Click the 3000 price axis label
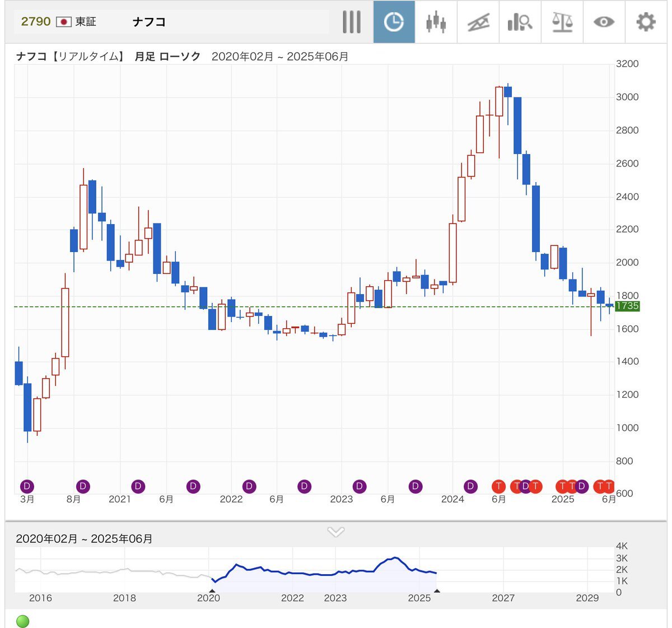The height and width of the screenshot is (628, 672). (627, 97)
